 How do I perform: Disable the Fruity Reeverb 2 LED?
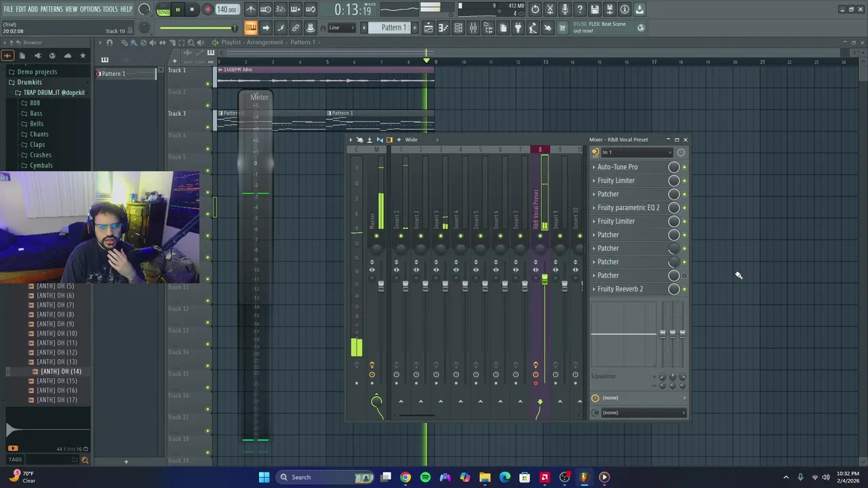pos(684,289)
